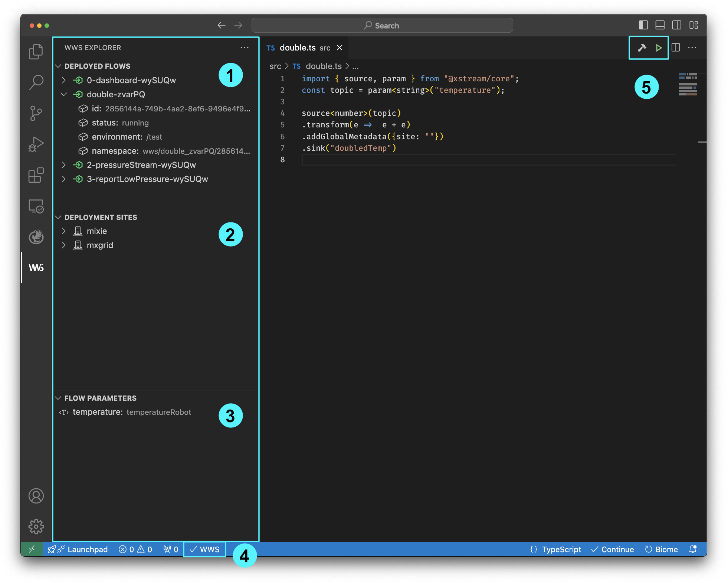Collapse the Deployed Flows section
728x583 pixels.
pos(58,66)
